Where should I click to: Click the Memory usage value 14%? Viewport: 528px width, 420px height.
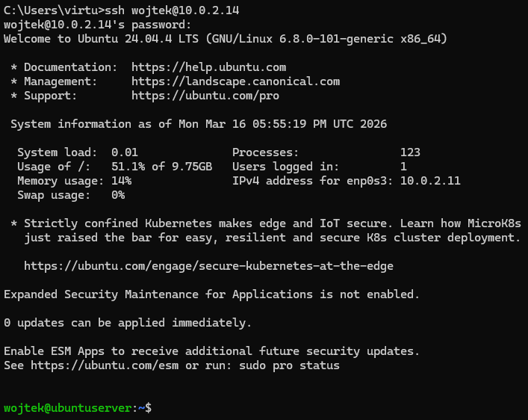pyautogui.click(x=121, y=181)
